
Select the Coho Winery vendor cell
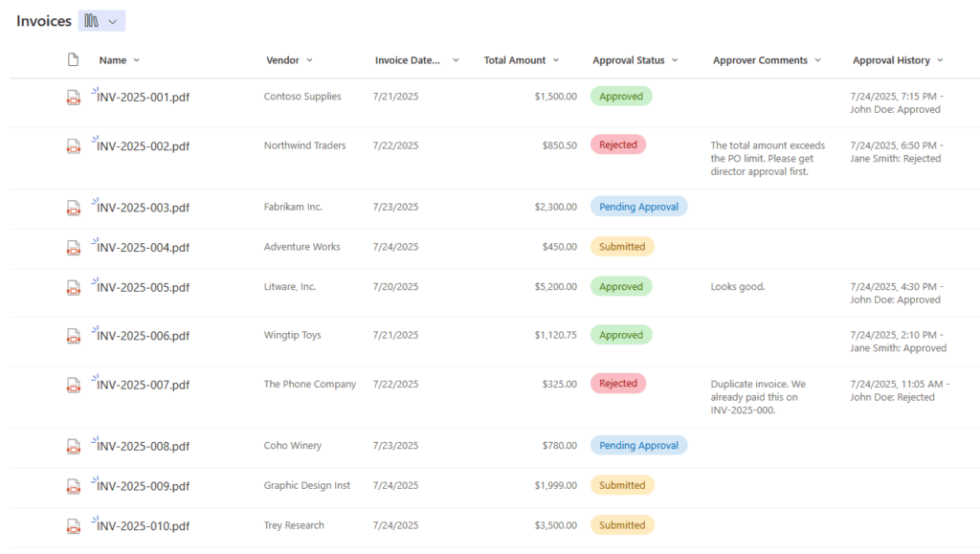point(293,445)
